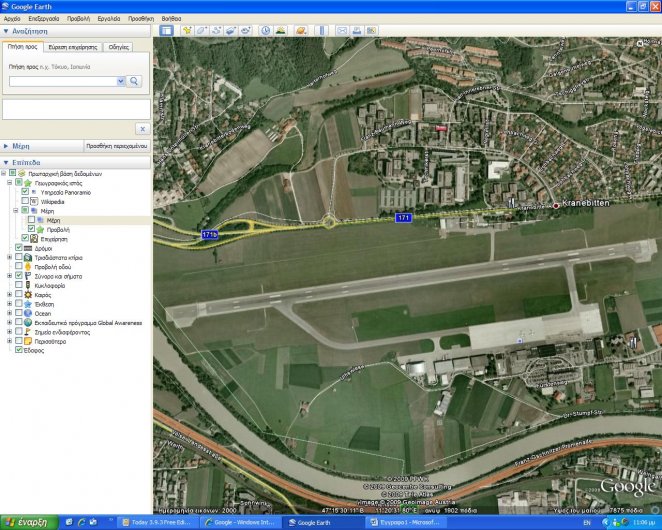The width and height of the screenshot is (662, 530).
Task: Enable the Wikipedia layer checkbox
Action: (25, 201)
